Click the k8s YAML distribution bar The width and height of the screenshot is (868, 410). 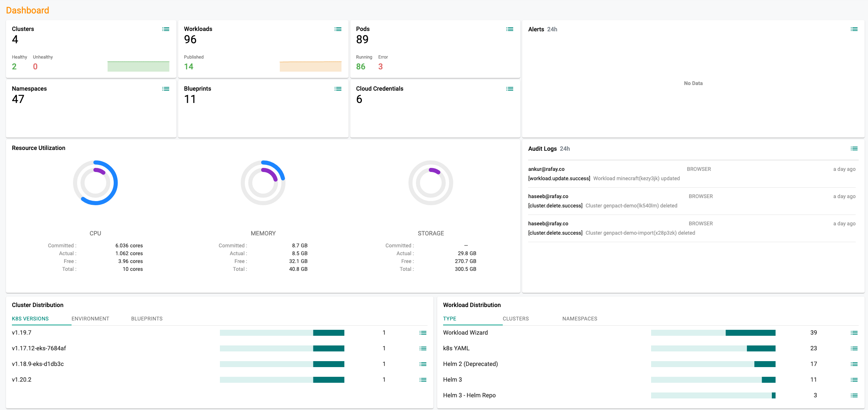[x=713, y=348]
